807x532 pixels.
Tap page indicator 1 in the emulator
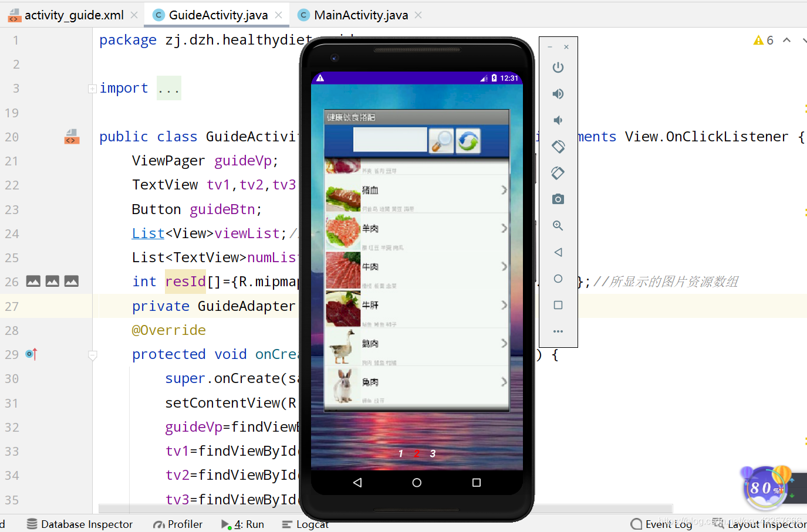click(x=401, y=453)
